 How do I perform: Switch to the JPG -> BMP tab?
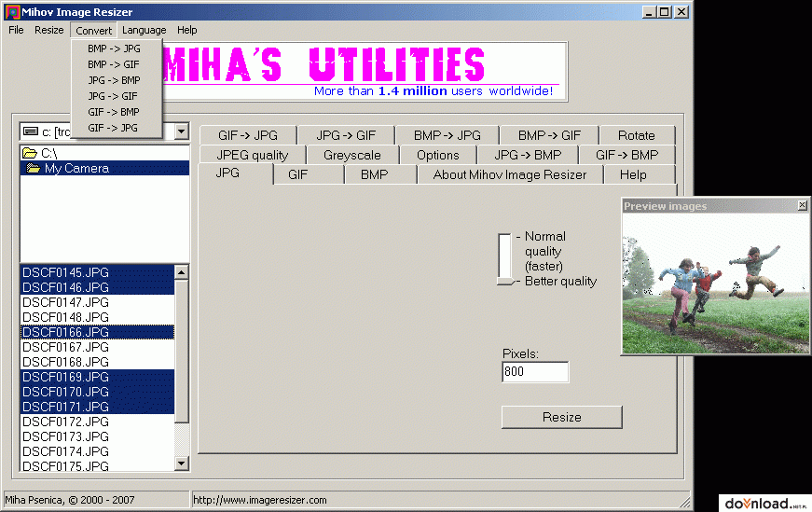point(528,155)
